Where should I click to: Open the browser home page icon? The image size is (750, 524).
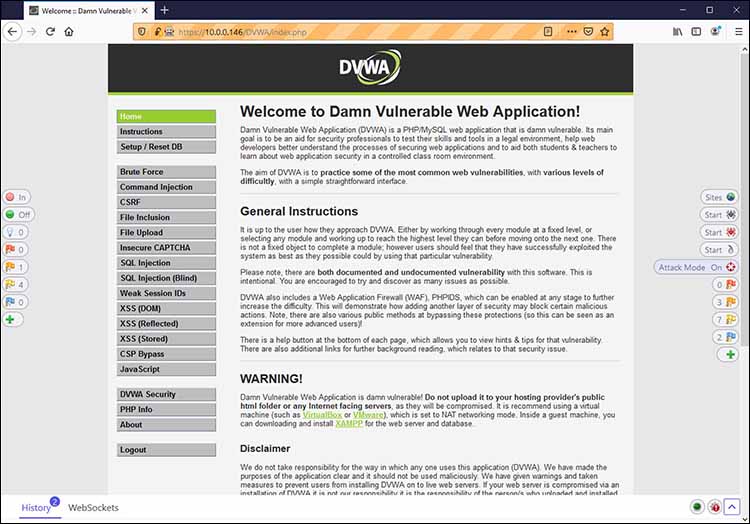(69, 32)
